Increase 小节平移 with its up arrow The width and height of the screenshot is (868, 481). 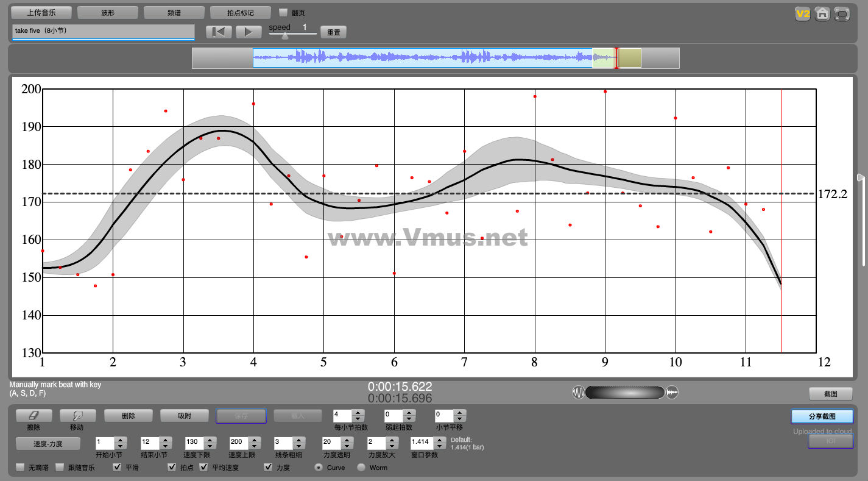(460, 413)
